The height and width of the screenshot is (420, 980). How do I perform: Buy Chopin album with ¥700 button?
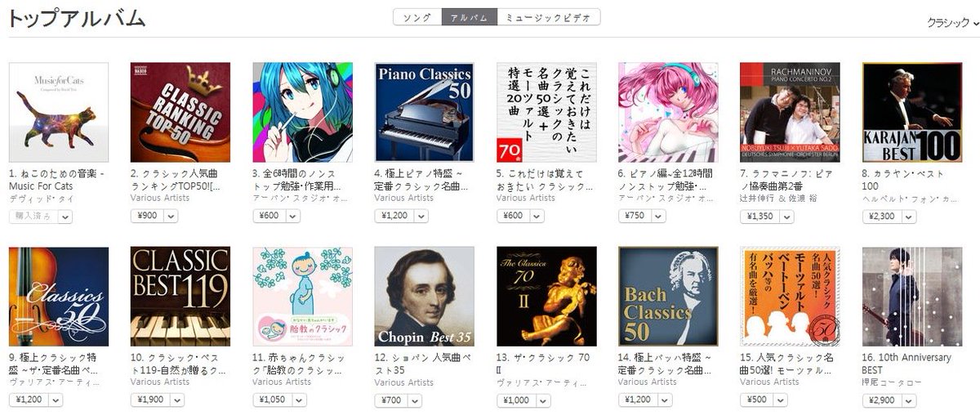(392, 400)
